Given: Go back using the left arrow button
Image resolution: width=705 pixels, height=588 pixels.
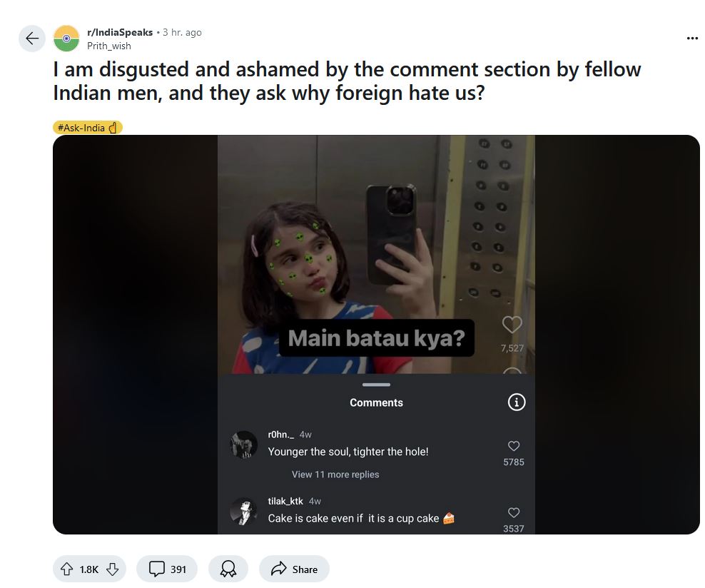Looking at the screenshot, I should (32, 39).
